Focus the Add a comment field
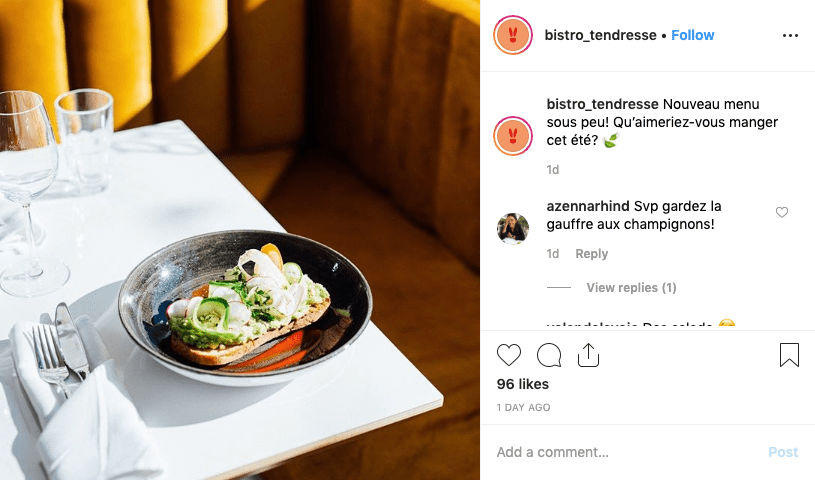Screen dimensions: 815x480 click(x=624, y=452)
